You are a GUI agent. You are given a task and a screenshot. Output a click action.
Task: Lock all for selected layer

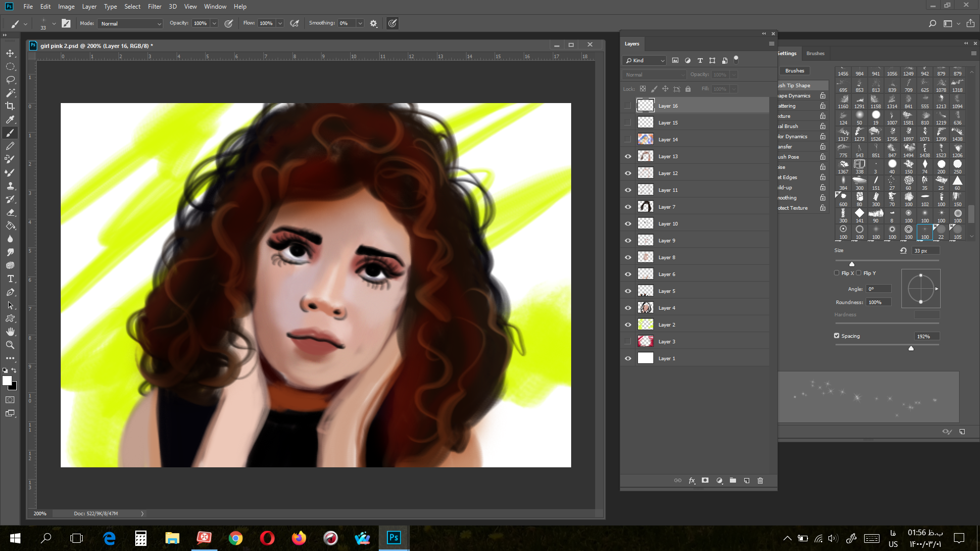[x=688, y=89]
